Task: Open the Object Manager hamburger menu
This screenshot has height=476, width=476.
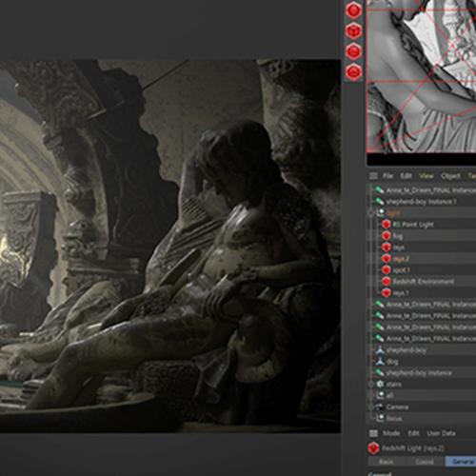Action: (x=373, y=176)
